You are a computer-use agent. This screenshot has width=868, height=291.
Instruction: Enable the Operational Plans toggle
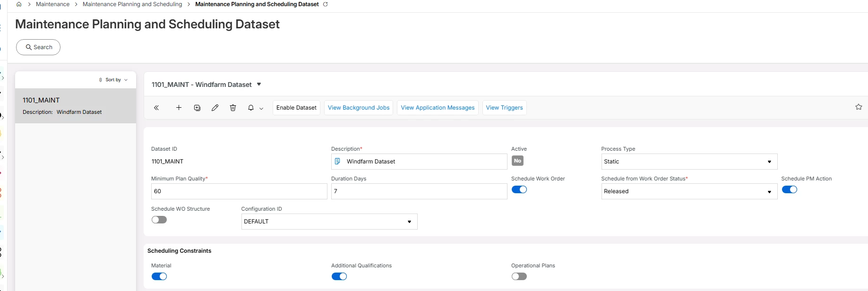519,276
